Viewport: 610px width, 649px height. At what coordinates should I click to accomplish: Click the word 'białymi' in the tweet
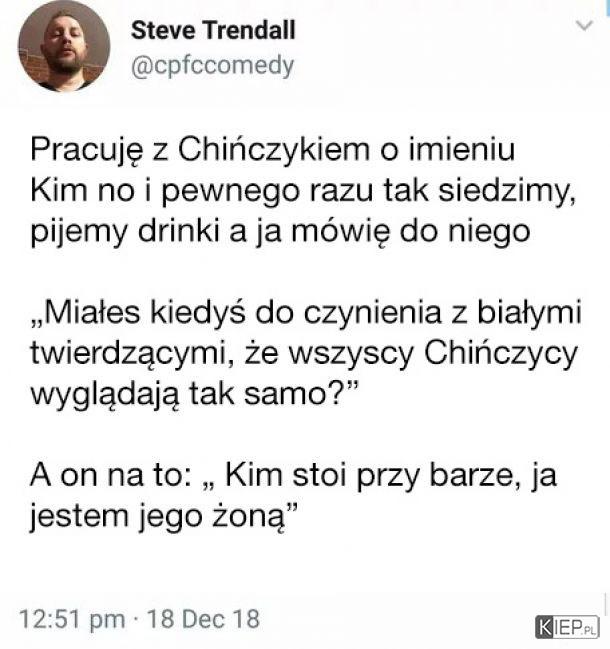coord(530,313)
